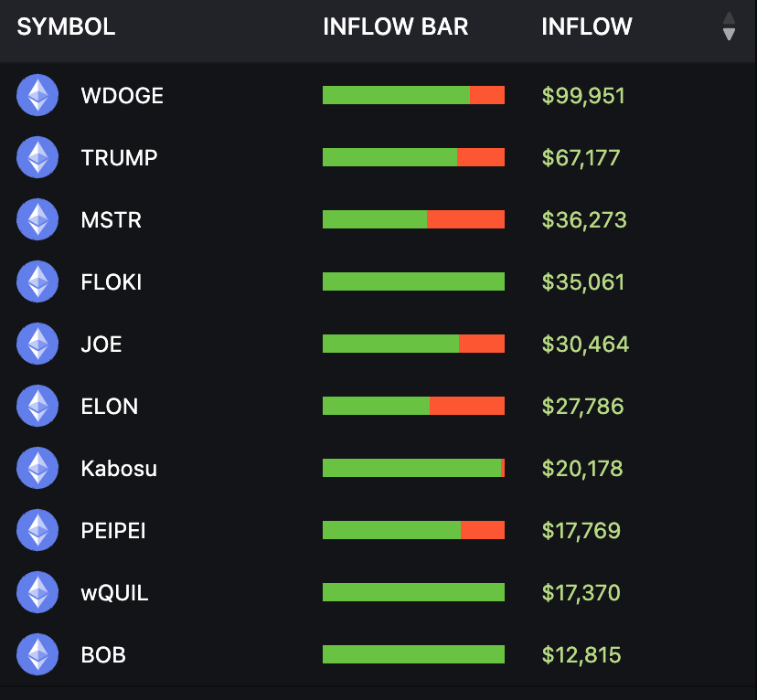Screen dimensions: 757x700
Task: Click the MSTR inflow bar
Action: 414,219
